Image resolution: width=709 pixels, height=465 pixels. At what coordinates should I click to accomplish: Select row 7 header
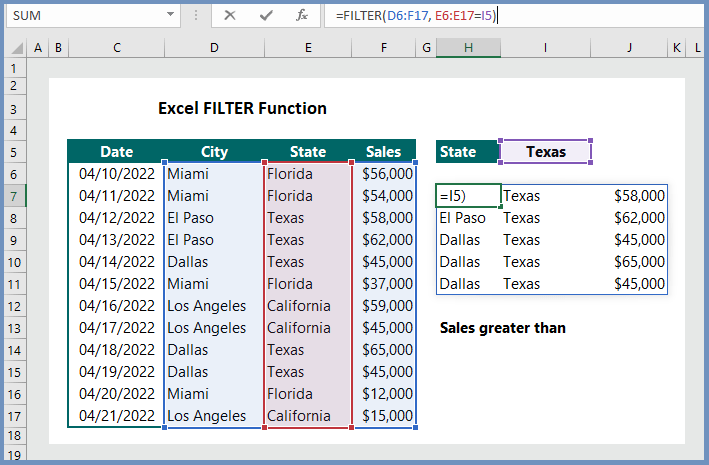pos(14,196)
